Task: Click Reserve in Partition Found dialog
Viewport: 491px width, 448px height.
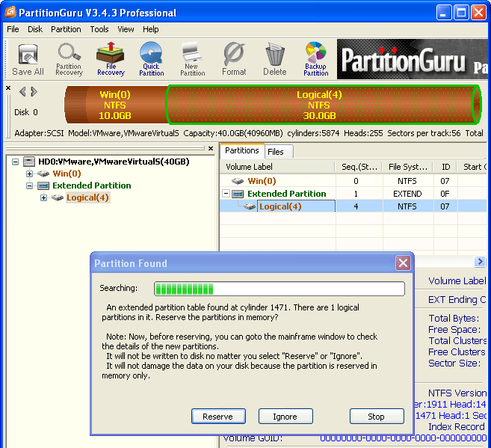Action: 218,417
